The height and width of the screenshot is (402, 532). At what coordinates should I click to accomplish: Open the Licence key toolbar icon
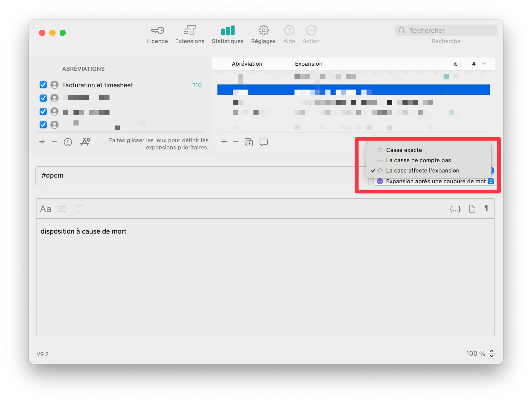tap(157, 31)
